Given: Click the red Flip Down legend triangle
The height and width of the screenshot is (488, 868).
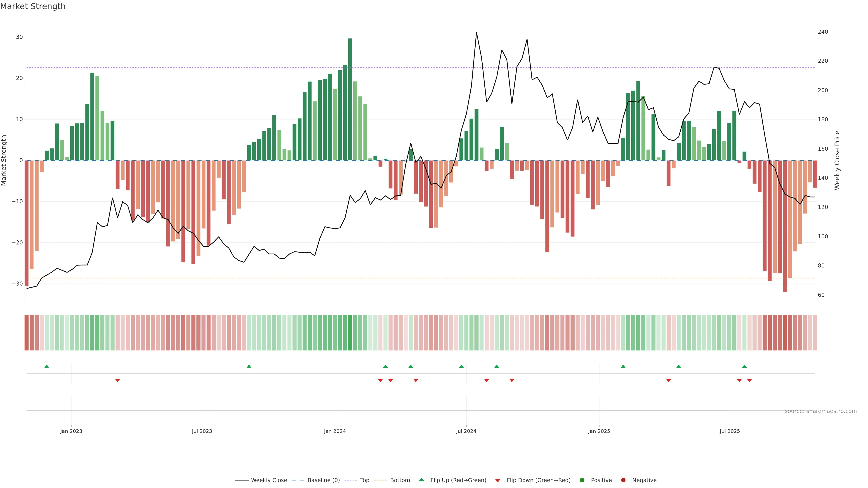Looking at the screenshot, I should (x=498, y=481).
